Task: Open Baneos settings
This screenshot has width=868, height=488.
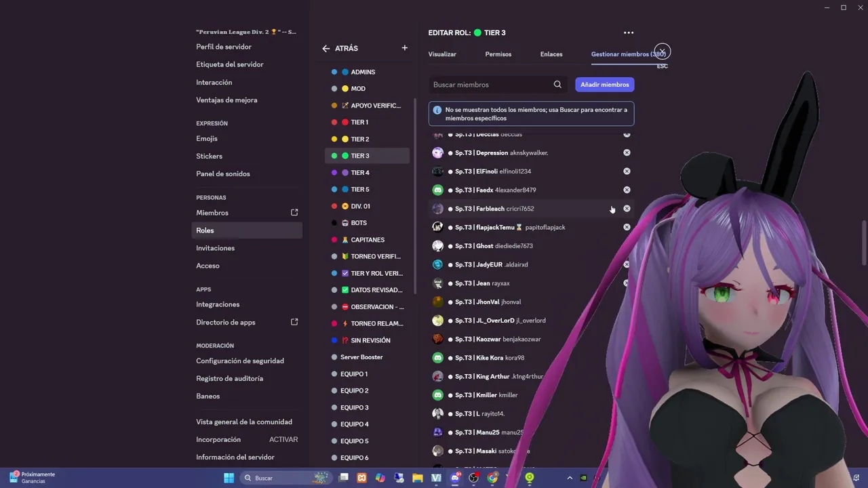Action: coord(247,396)
